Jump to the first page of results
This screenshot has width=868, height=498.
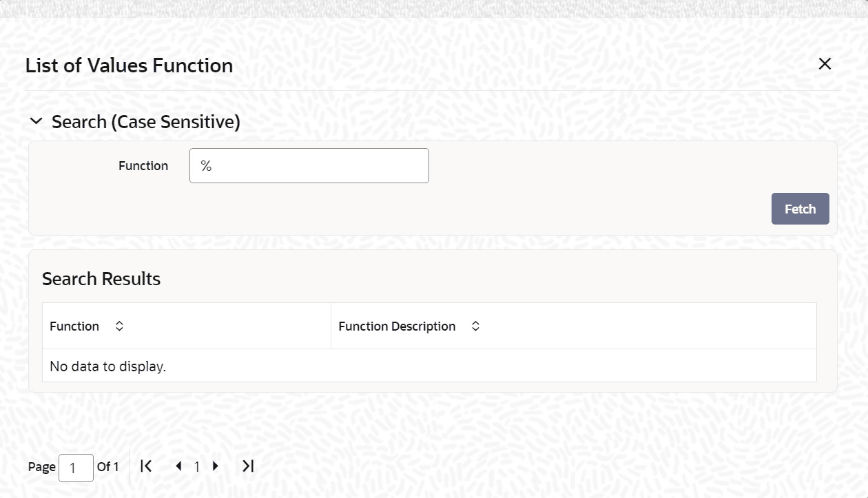click(146, 466)
